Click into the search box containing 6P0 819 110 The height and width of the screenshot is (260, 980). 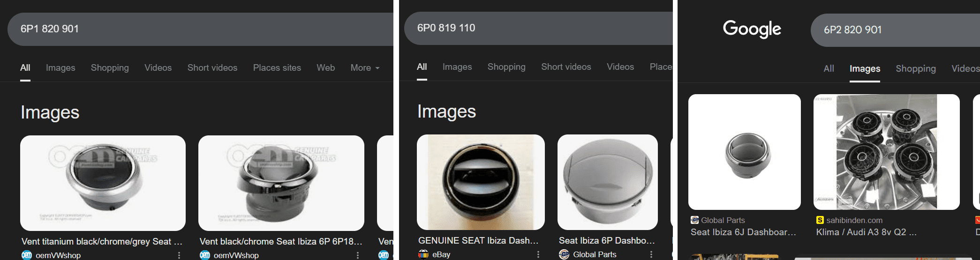coord(539,28)
